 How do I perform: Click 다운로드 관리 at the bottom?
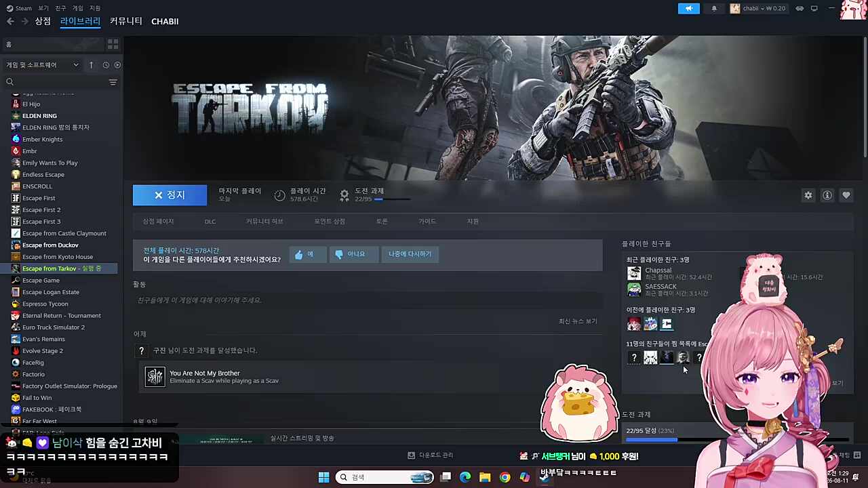tap(431, 455)
